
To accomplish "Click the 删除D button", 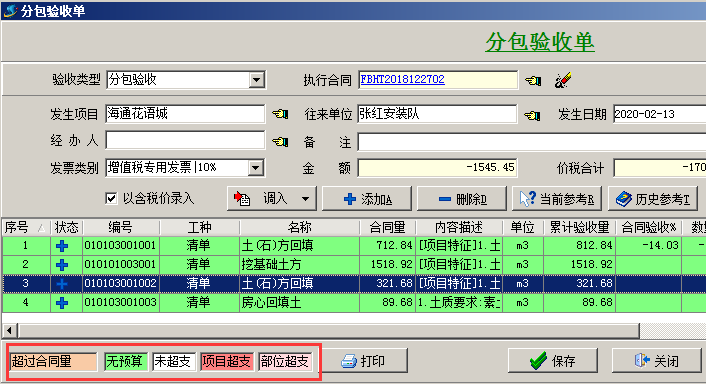I will click(462, 199).
